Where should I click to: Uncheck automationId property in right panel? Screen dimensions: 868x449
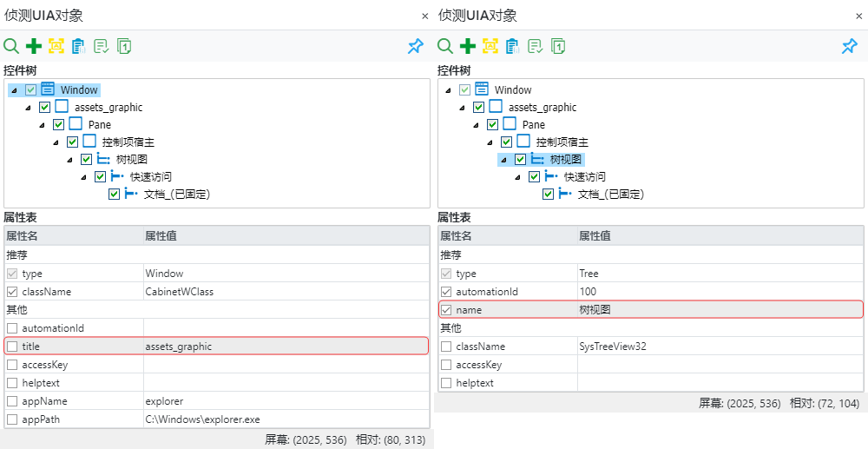446,292
